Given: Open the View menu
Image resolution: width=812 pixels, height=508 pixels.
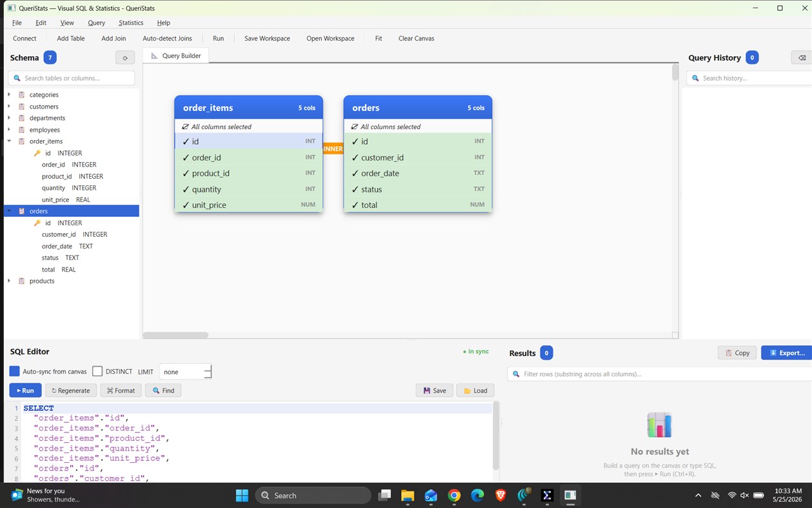Looking at the screenshot, I should pyautogui.click(x=67, y=23).
